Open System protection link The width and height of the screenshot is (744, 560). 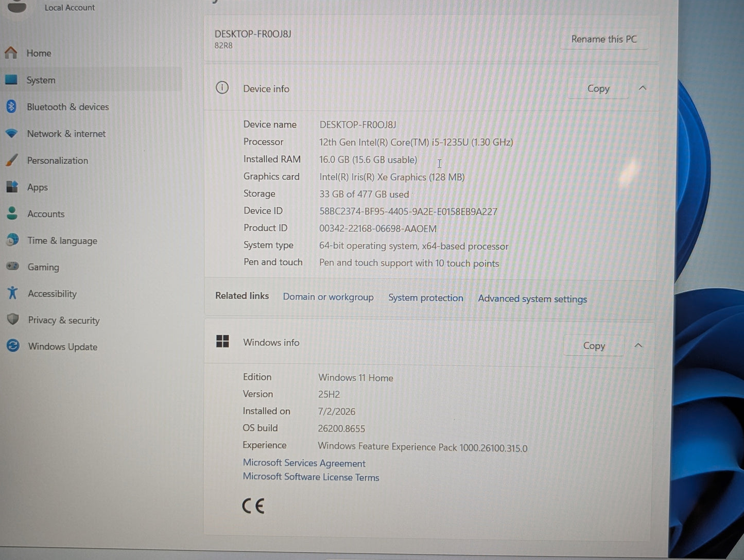[426, 298]
